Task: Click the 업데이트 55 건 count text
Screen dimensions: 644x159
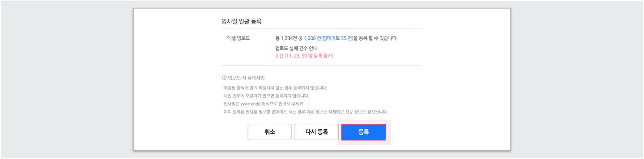Action: pos(337,38)
